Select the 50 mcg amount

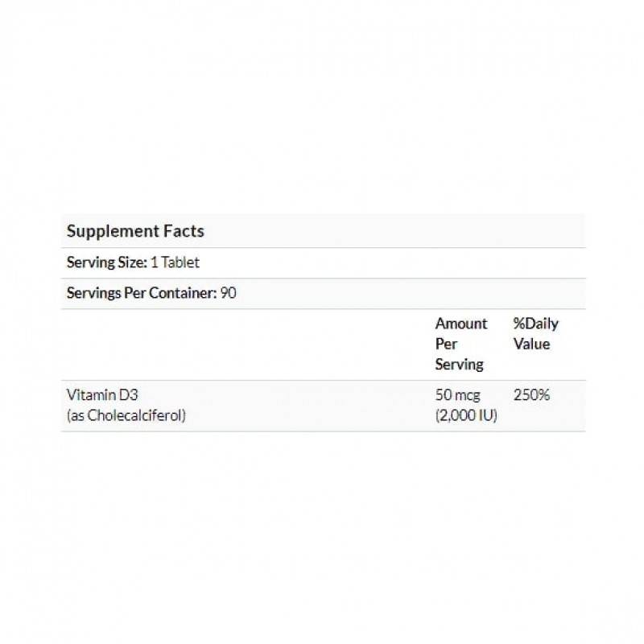[459, 396]
